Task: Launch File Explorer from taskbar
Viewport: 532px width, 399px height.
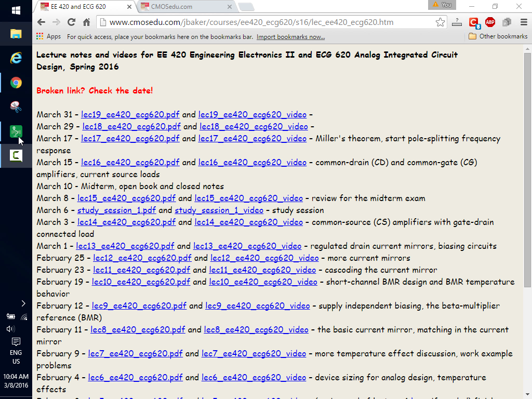Action: tap(16, 34)
